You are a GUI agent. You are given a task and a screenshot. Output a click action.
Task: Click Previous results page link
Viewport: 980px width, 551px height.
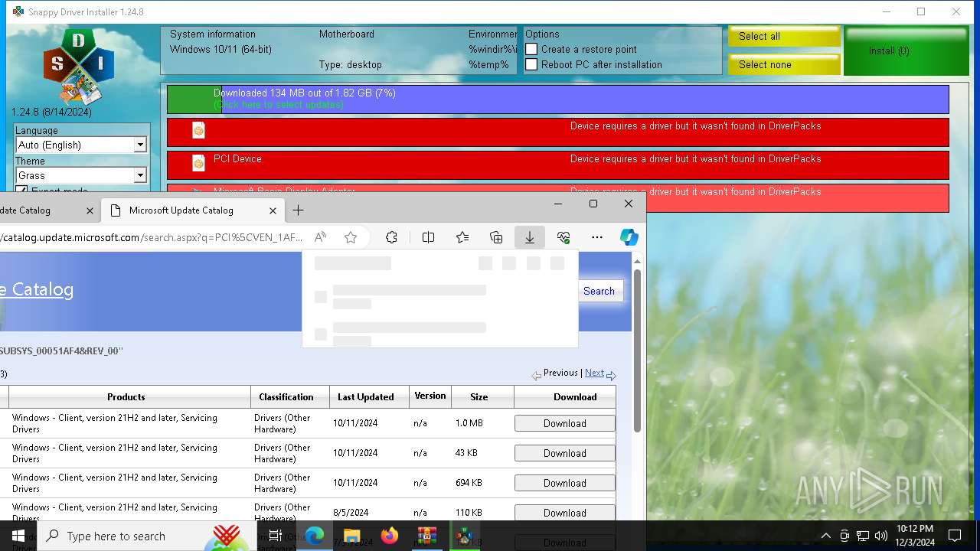point(560,373)
